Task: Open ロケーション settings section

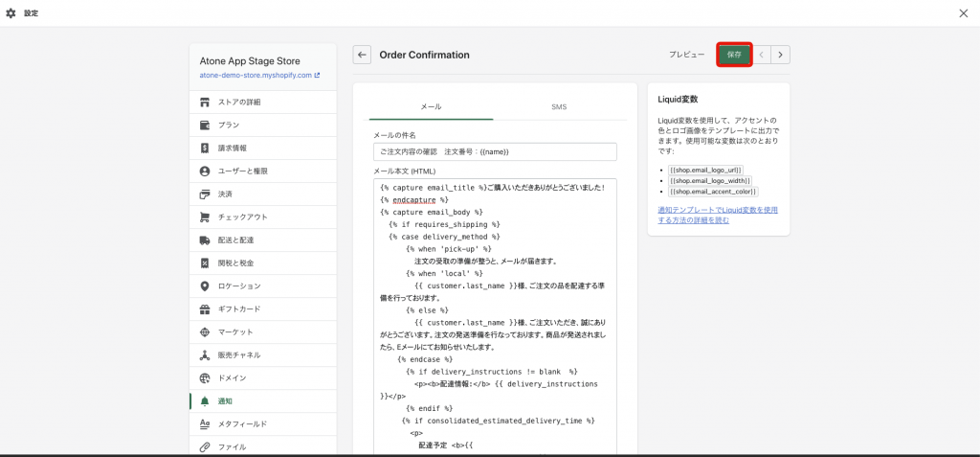Action: (x=263, y=286)
